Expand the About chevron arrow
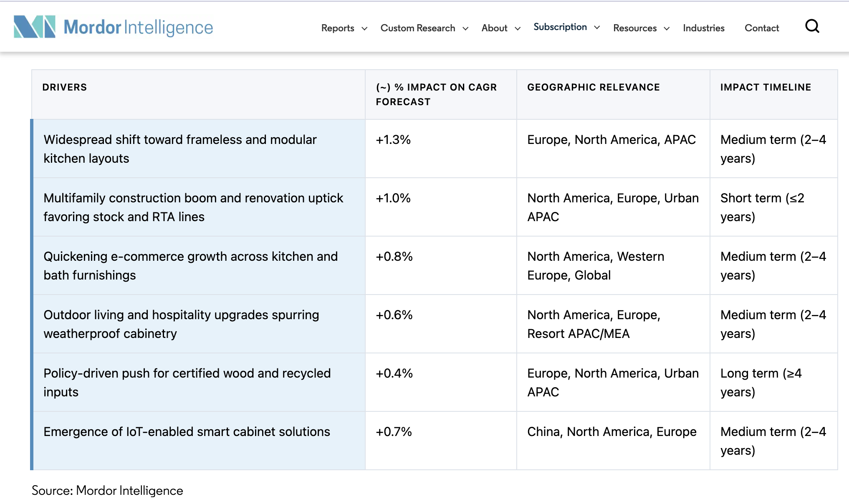 (x=518, y=28)
